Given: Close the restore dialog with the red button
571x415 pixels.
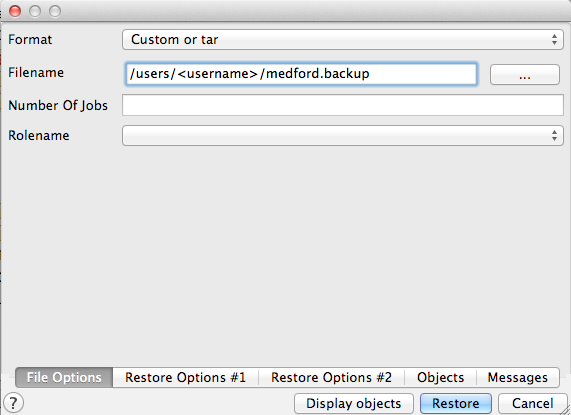Looking at the screenshot, I should point(15,11).
